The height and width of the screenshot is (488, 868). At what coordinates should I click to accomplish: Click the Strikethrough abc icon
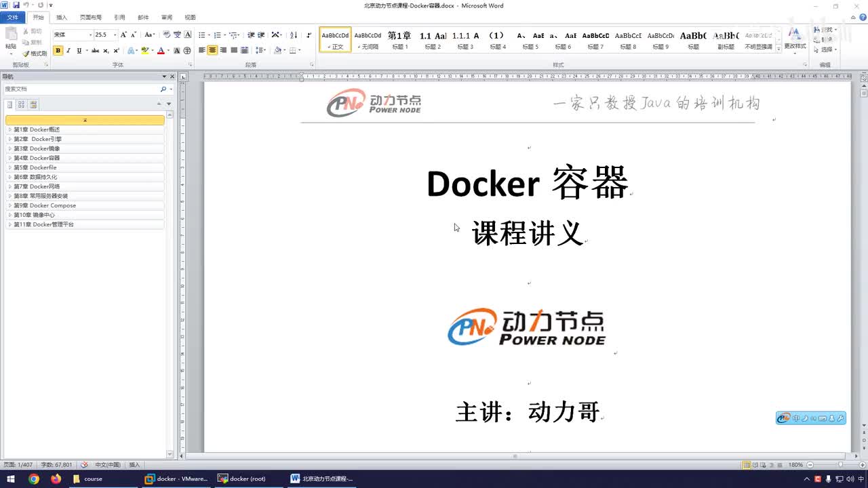[95, 51]
